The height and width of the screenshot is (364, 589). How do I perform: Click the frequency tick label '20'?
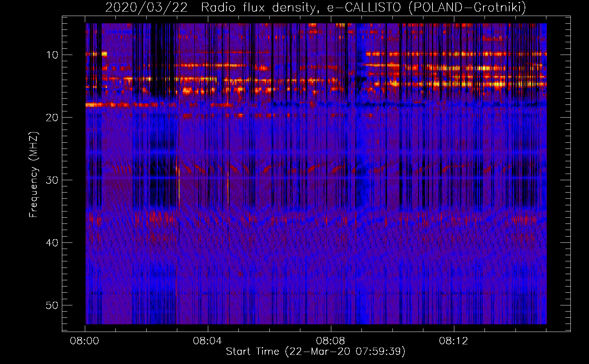[x=52, y=118]
